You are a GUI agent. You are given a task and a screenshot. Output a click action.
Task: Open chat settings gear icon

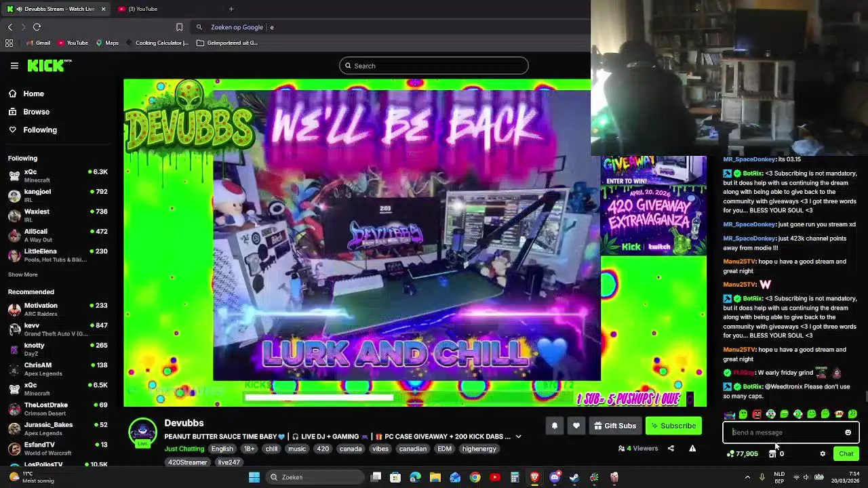pos(823,454)
